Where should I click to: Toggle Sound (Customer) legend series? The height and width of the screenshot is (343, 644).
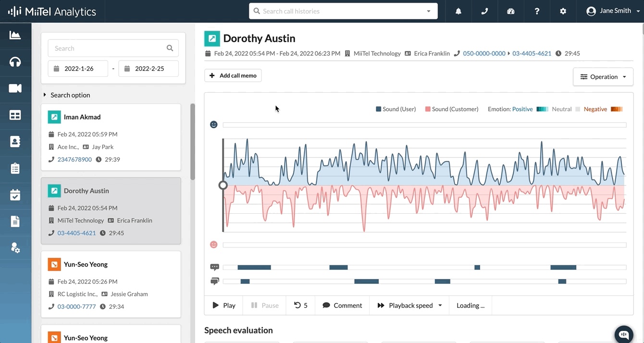pyautogui.click(x=451, y=109)
